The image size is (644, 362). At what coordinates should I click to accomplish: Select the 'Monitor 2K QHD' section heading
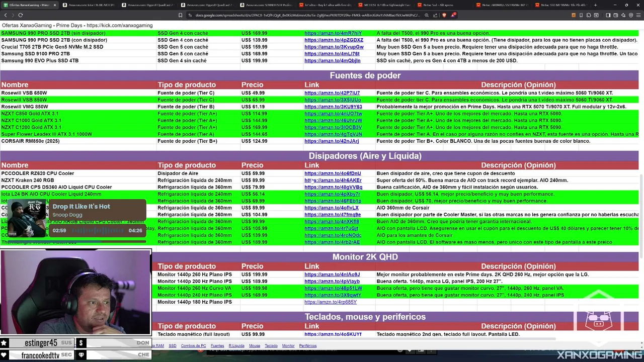(x=365, y=257)
